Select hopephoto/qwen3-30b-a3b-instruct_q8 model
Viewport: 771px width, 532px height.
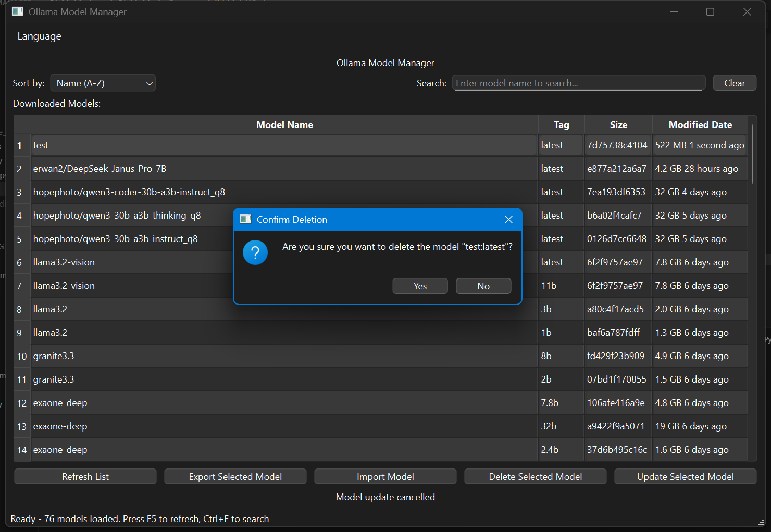[132, 239]
